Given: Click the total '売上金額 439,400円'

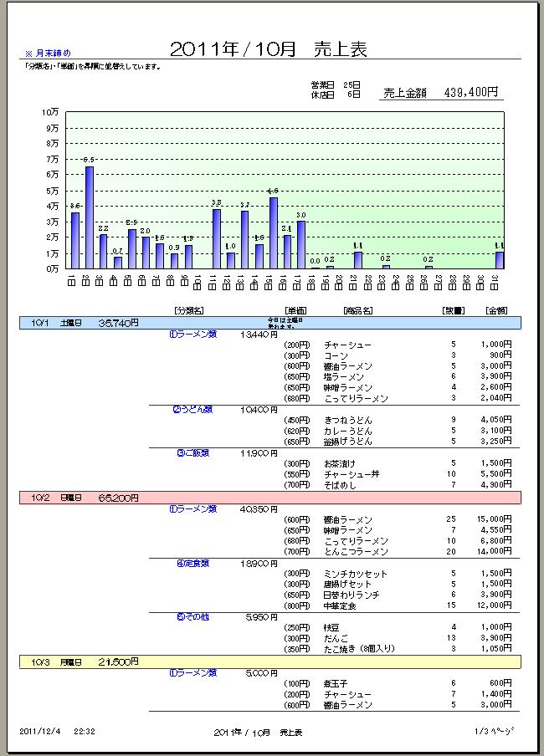Looking at the screenshot, I should tap(441, 92).
